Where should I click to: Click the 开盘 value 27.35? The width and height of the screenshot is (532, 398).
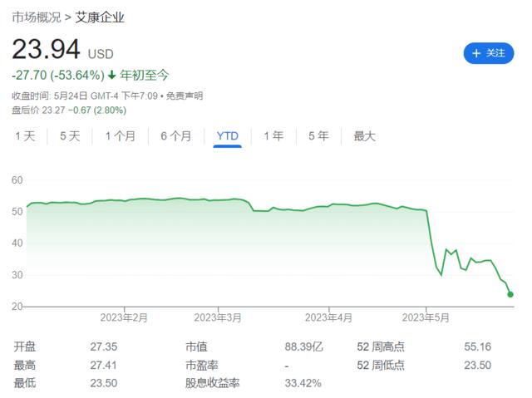pyautogui.click(x=103, y=346)
